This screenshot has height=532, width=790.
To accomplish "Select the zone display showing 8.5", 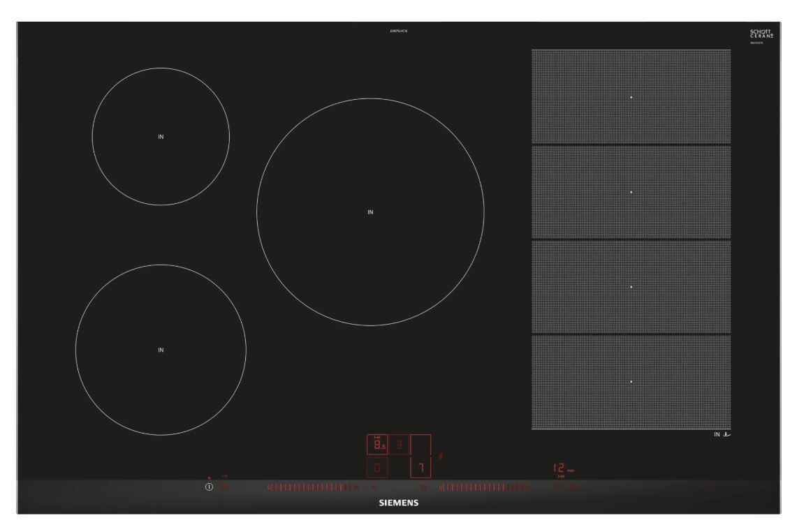I will point(377,445).
